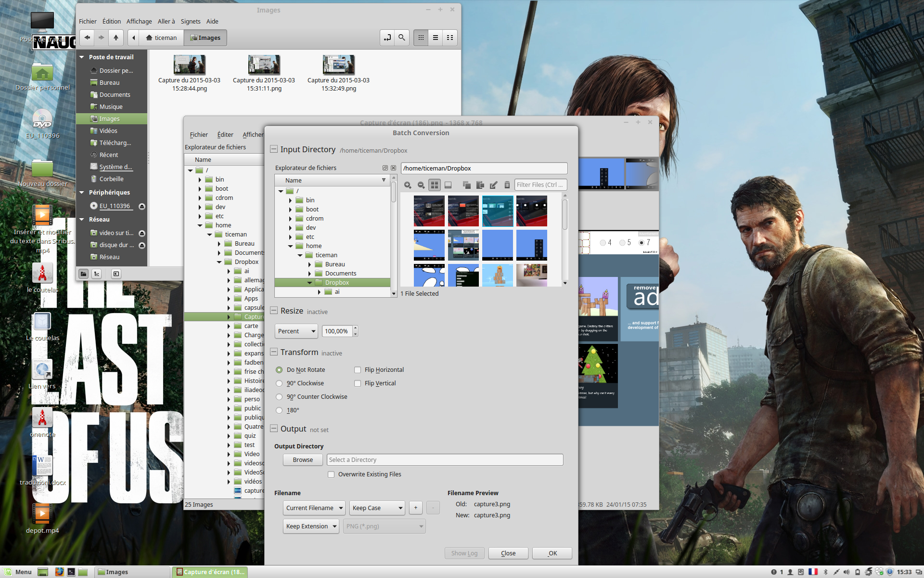
Task: Switch Images window to icon view
Action: [421, 38]
